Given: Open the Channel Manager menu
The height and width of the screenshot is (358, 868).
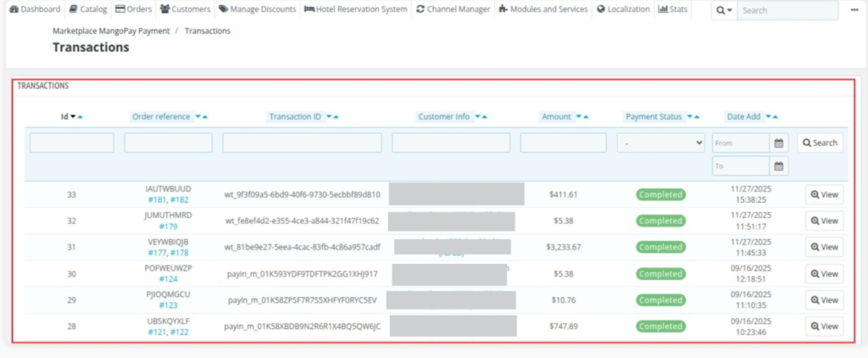Looking at the screenshot, I should click(x=453, y=9).
